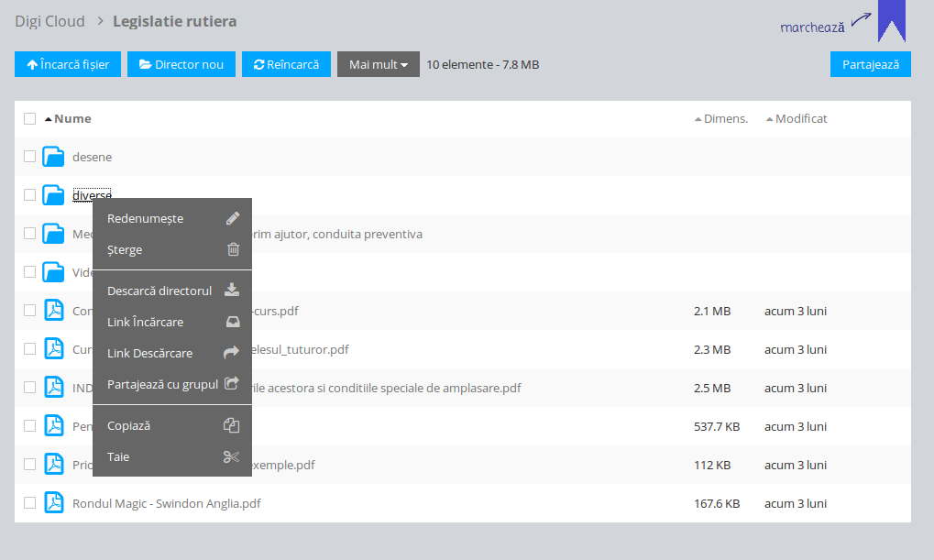Open the desene folder icon
The height and width of the screenshot is (560, 934).
tap(54, 157)
